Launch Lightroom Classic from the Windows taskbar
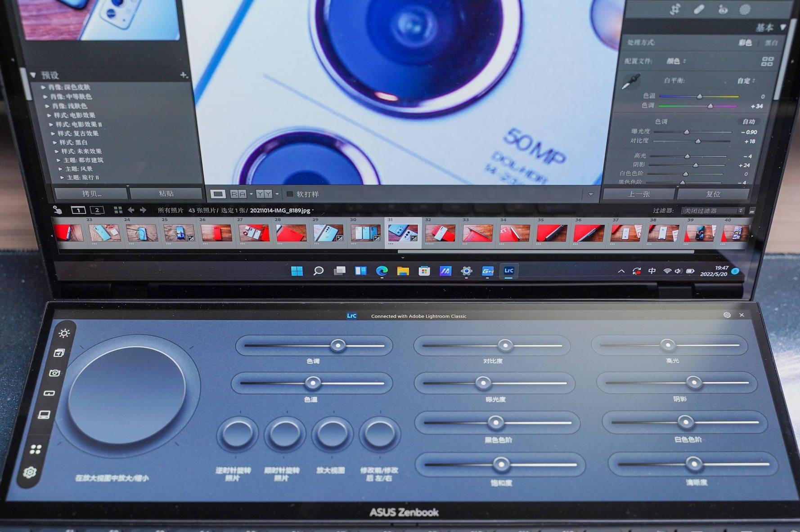800x532 pixels. point(508,271)
